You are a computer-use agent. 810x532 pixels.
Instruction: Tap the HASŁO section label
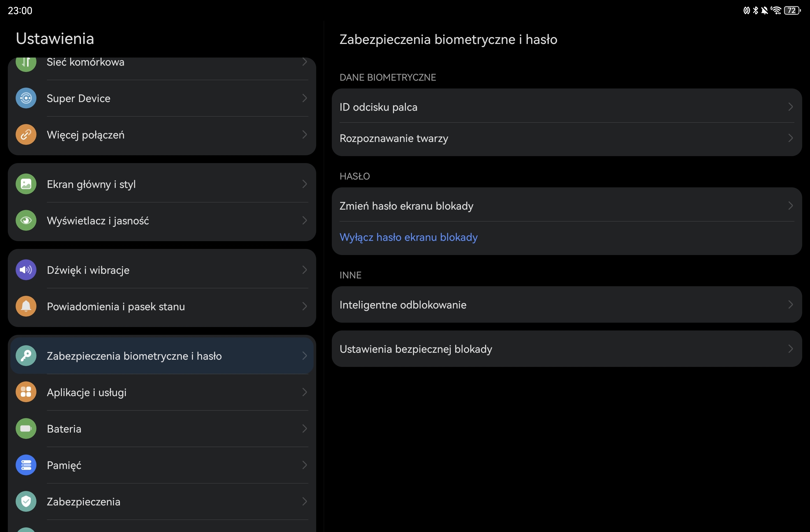pos(355,176)
